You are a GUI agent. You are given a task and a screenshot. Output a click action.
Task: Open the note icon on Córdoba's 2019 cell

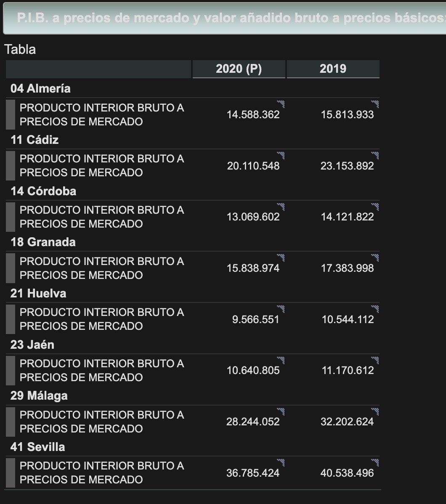[375, 207]
